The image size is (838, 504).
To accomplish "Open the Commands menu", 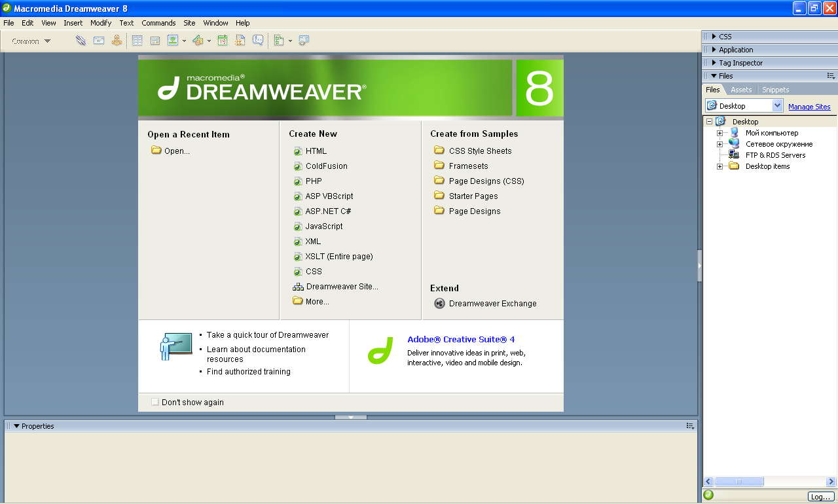I will pyautogui.click(x=158, y=23).
